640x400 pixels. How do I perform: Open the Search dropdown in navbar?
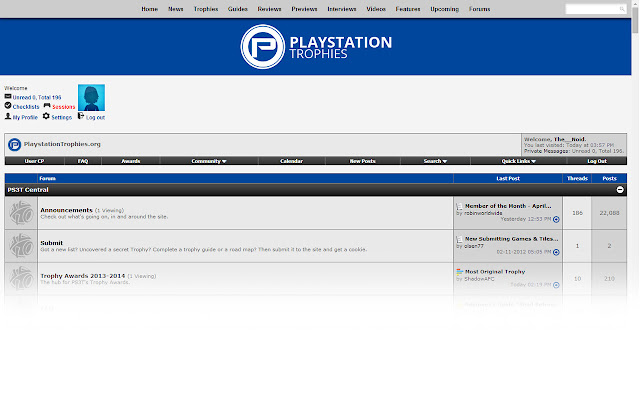[435, 161]
